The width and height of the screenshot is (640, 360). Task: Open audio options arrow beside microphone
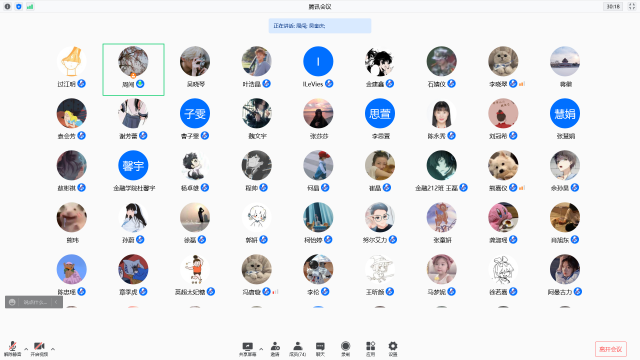coord(26,349)
